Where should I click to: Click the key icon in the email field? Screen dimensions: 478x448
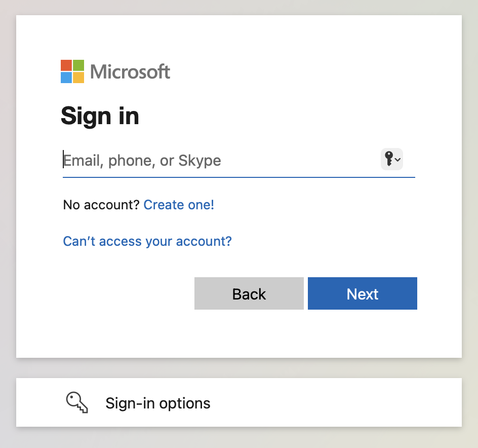click(x=389, y=159)
